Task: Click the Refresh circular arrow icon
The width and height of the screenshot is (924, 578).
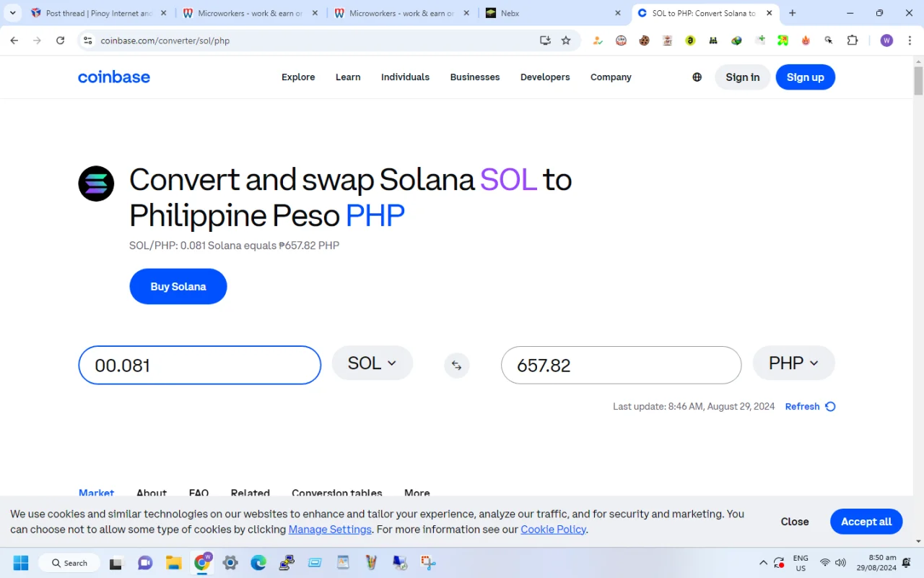Action: click(x=830, y=407)
